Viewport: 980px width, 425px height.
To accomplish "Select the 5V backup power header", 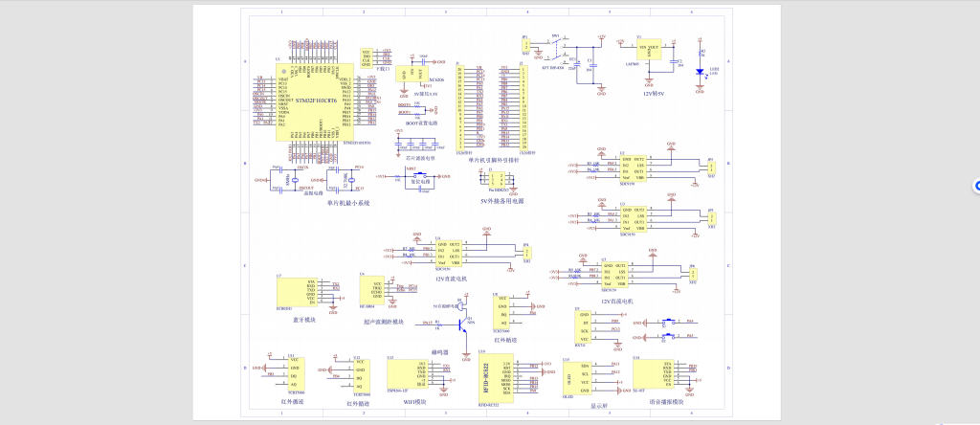I will coord(495,179).
